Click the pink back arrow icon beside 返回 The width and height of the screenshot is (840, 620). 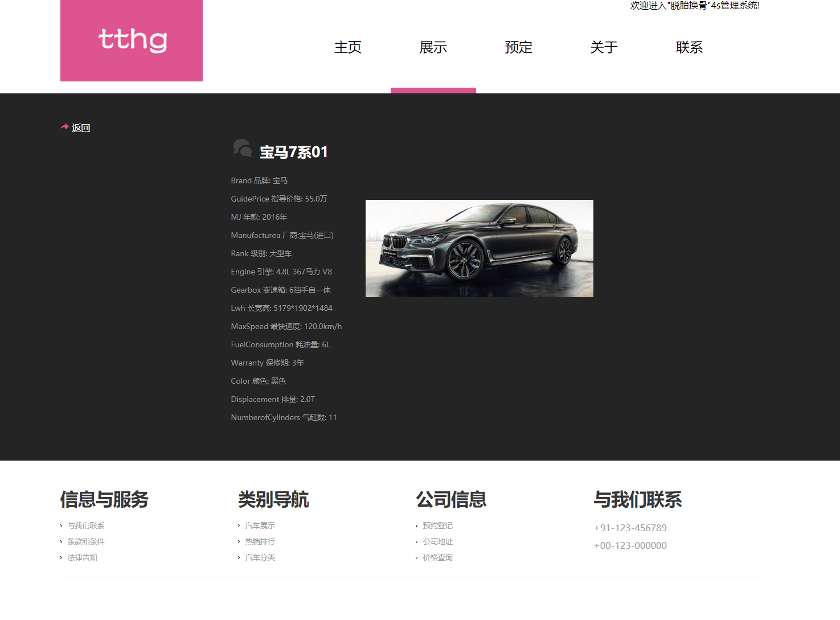pos(64,127)
